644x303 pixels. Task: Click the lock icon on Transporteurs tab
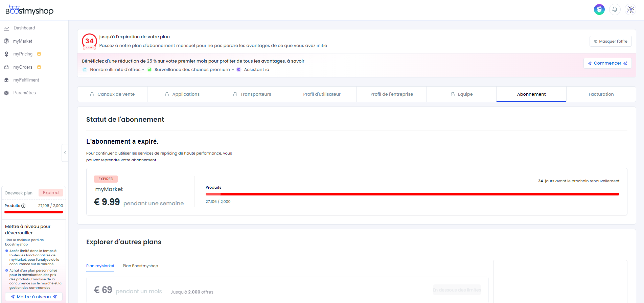235,94
